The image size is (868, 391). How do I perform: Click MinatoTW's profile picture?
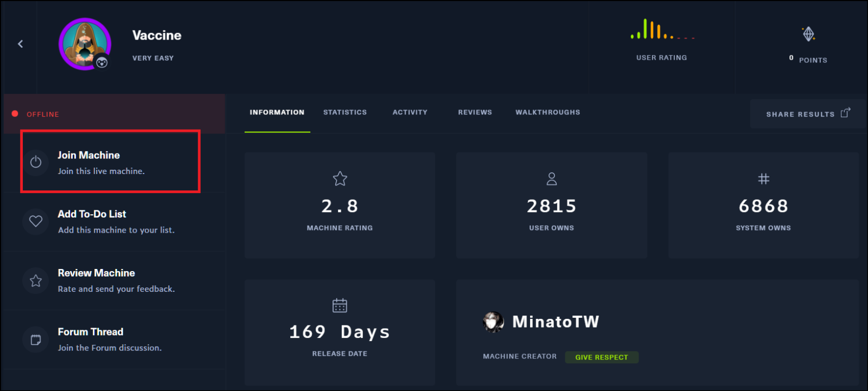[493, 322]
